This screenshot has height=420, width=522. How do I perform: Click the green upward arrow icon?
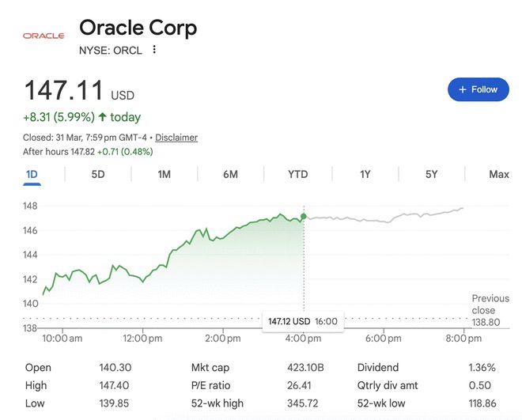[102, 117]
